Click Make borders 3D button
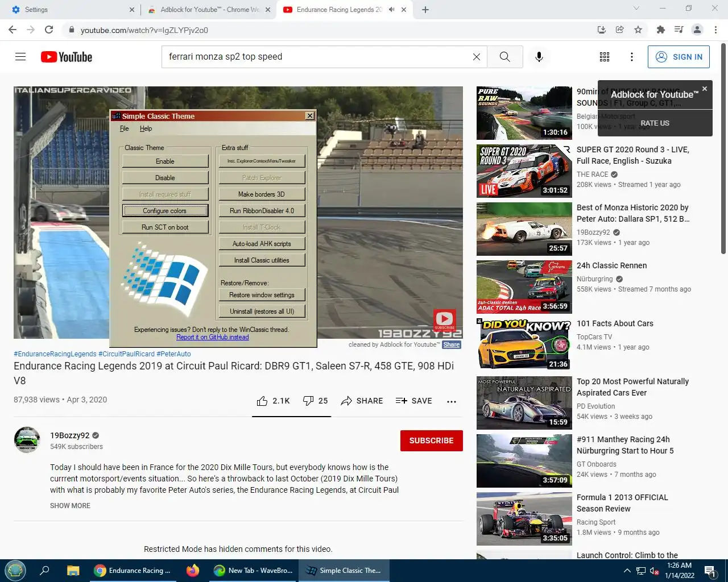 (262, 194)
